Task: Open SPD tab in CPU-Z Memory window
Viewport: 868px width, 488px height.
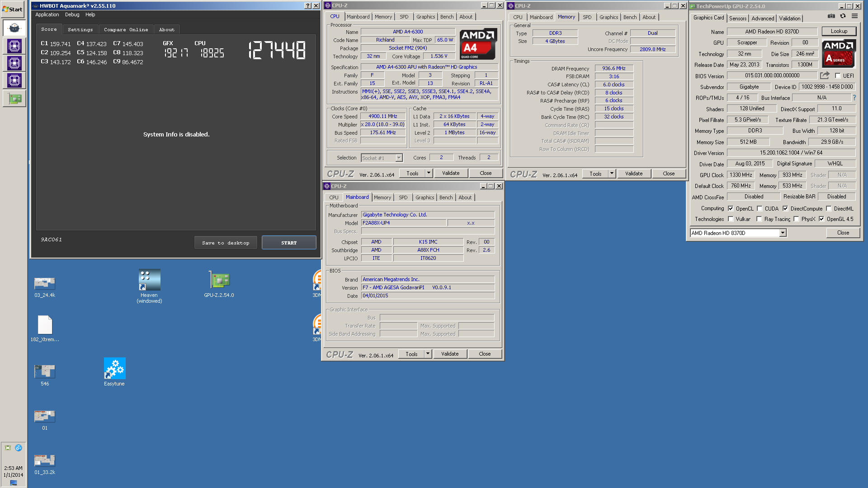Action: click(x=587, y=17)
